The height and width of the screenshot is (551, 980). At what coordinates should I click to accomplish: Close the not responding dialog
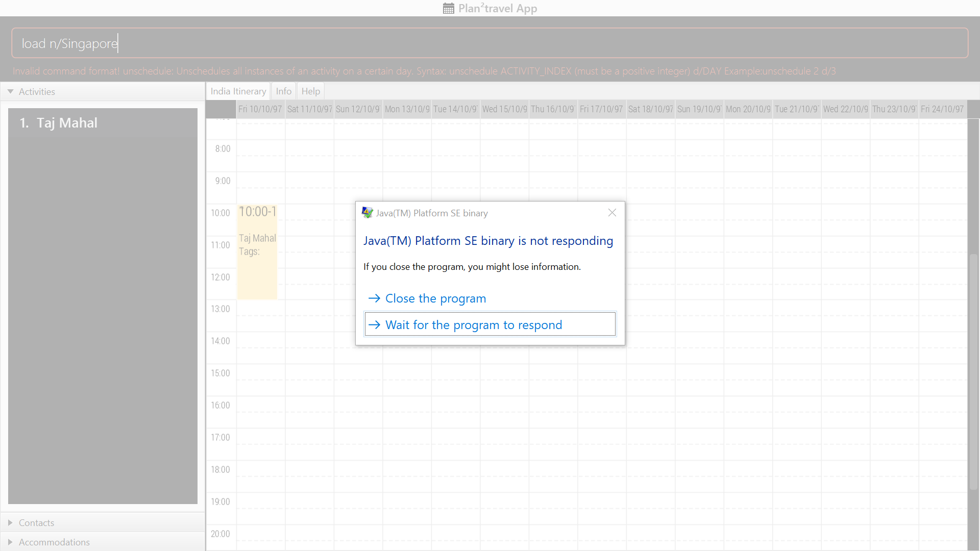[612, 213]
